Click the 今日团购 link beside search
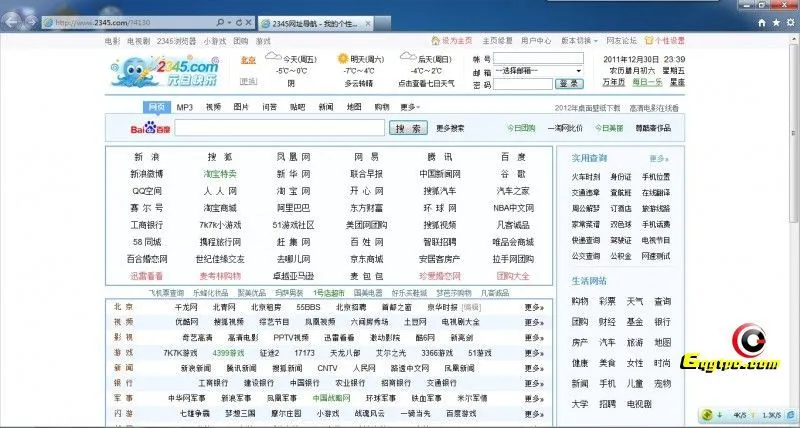This screenshot has height=428, width=800. (521, 128)
